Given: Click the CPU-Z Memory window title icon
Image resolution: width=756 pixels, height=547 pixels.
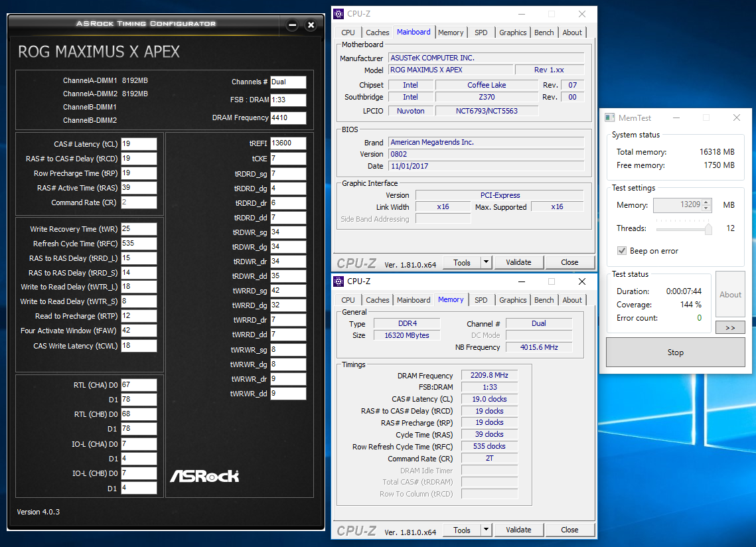Looking at the screenshot, I should (339, 281).
